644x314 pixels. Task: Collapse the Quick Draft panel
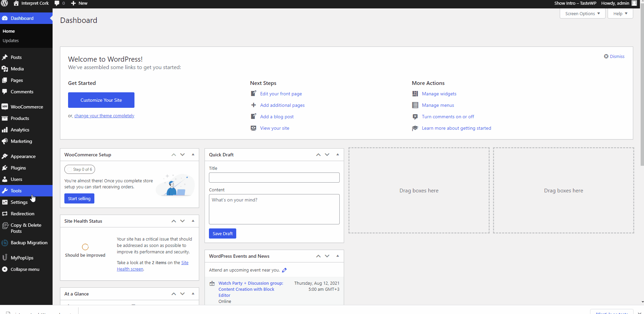pyautogui.click(x=337, y=154)
